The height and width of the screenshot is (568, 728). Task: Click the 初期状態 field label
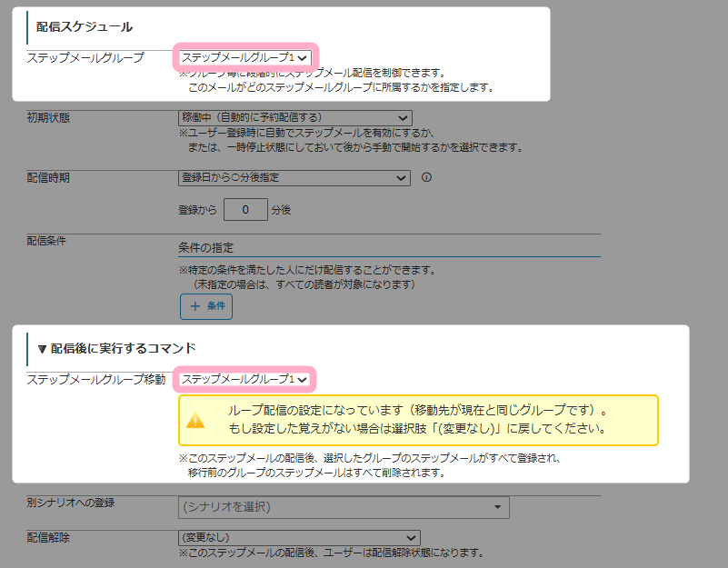click(x=48, y=118)
